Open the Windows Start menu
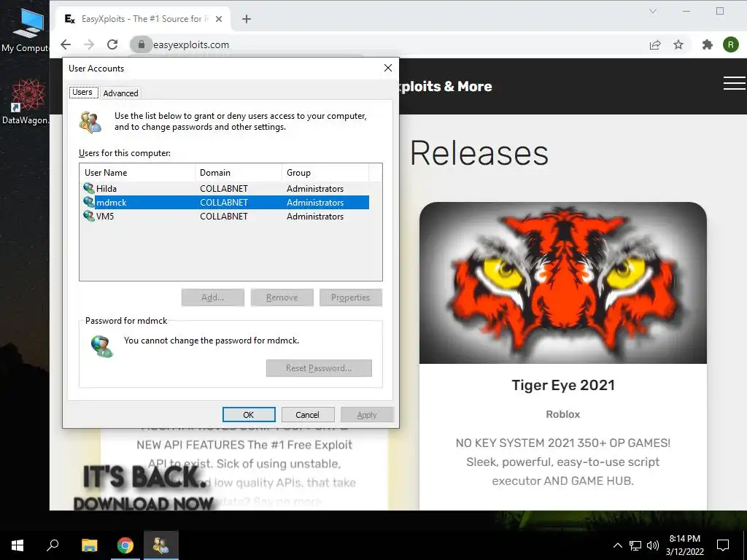 pyautogui.click(x=18, y=545)
